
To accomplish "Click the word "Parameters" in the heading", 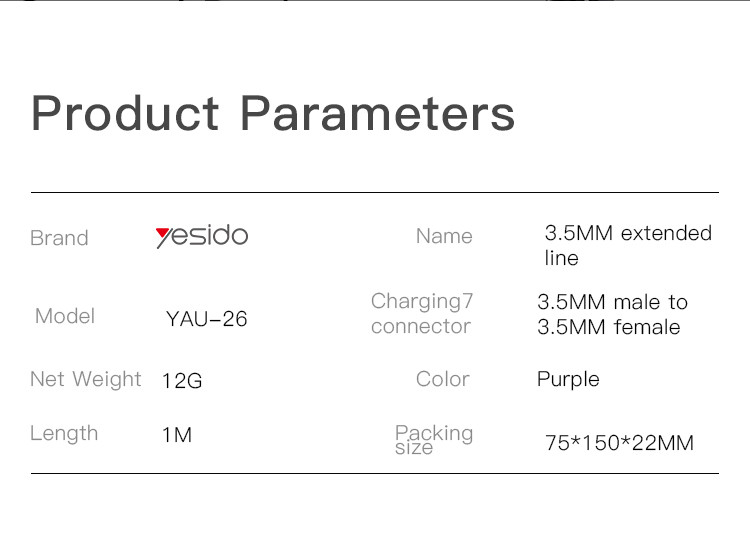I will tap(377, 113).
